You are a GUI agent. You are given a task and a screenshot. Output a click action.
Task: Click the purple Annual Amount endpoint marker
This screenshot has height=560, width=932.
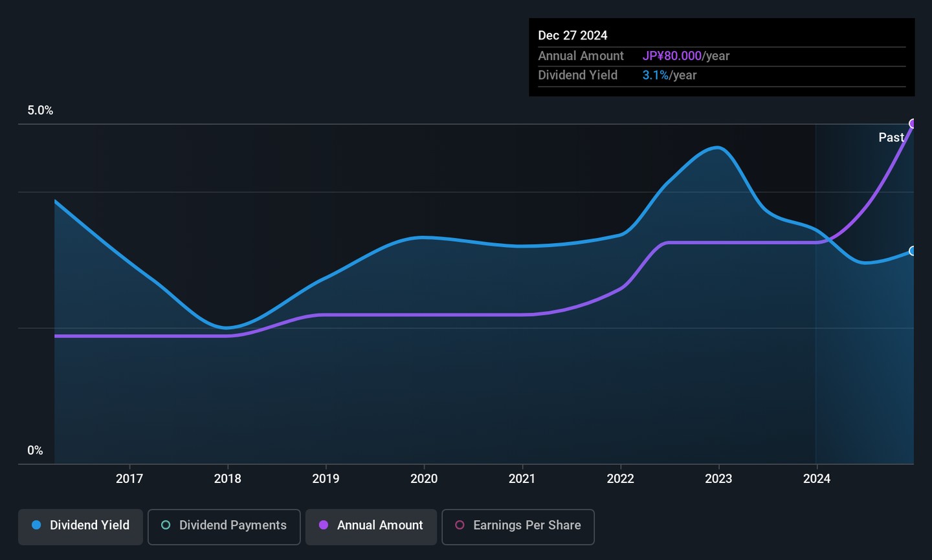click(x=913, y=124)
